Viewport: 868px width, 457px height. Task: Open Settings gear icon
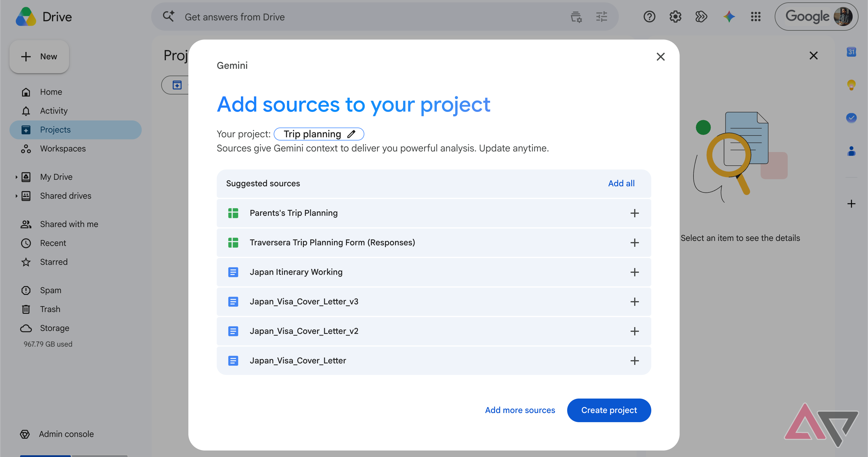tap(675, 17)
